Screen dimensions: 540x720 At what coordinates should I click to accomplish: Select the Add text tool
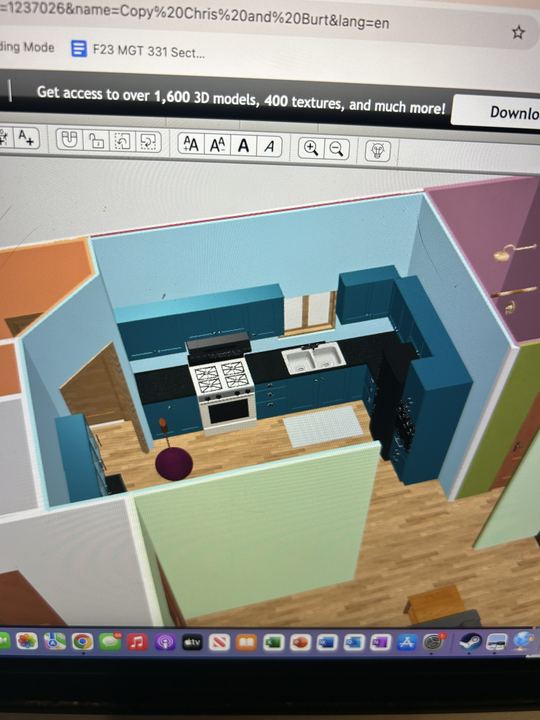point(26,137)
